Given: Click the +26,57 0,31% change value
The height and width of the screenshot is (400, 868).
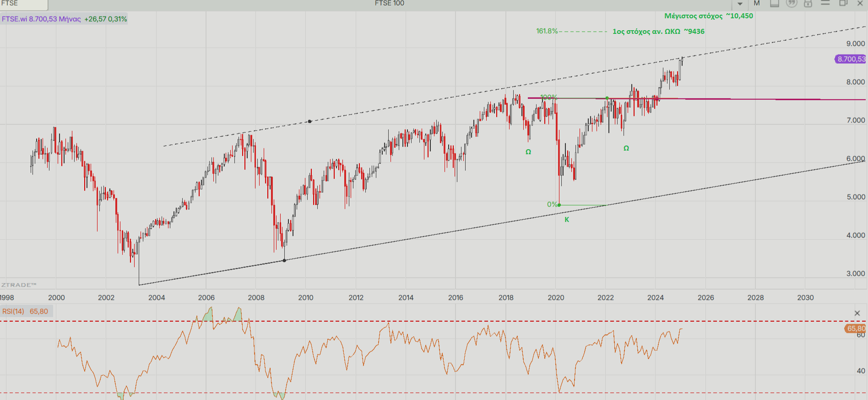Looking at the screenshot, I should point(106,19).
